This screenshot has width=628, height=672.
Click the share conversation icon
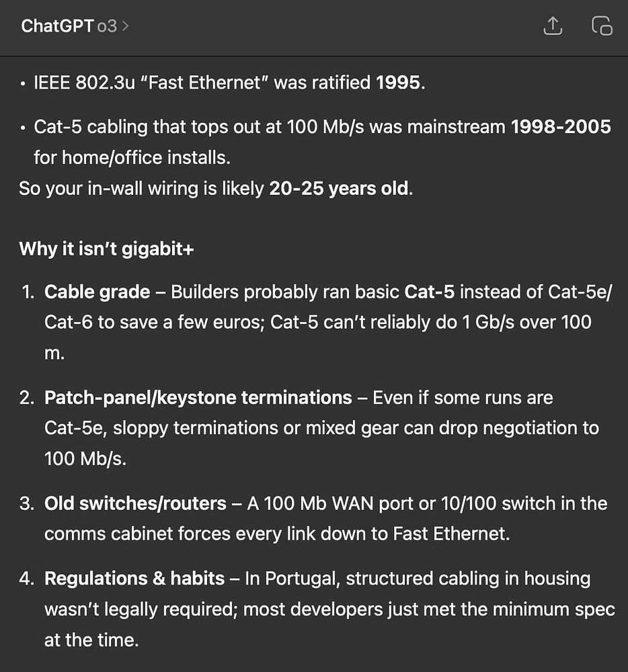(x=552, y=26)
